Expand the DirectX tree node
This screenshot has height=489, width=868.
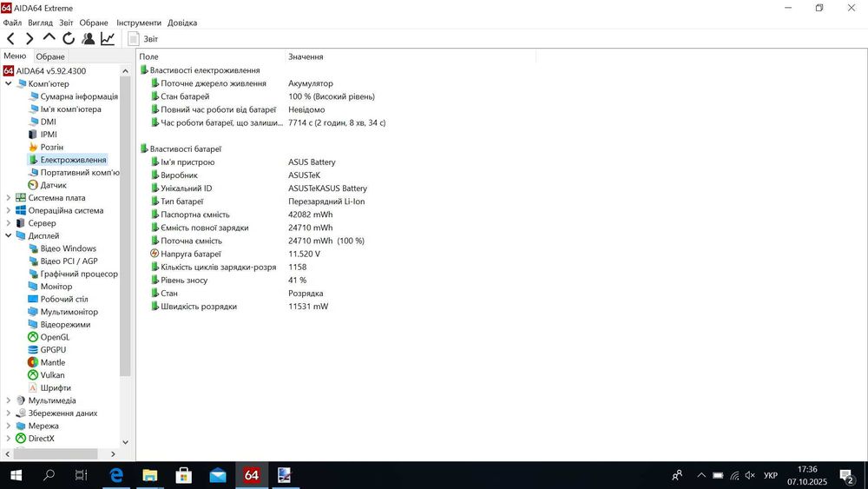click(9, 439)
